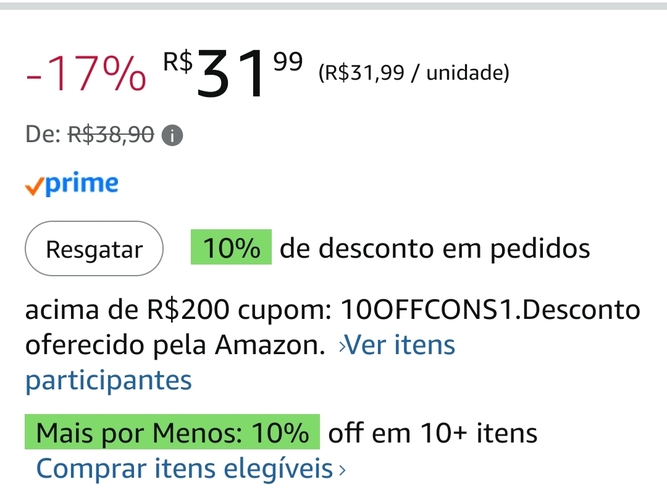The width and height of the screenshot is (667, 500).
Task: Open the "Ver itens" link
Action: click(404, 346)
